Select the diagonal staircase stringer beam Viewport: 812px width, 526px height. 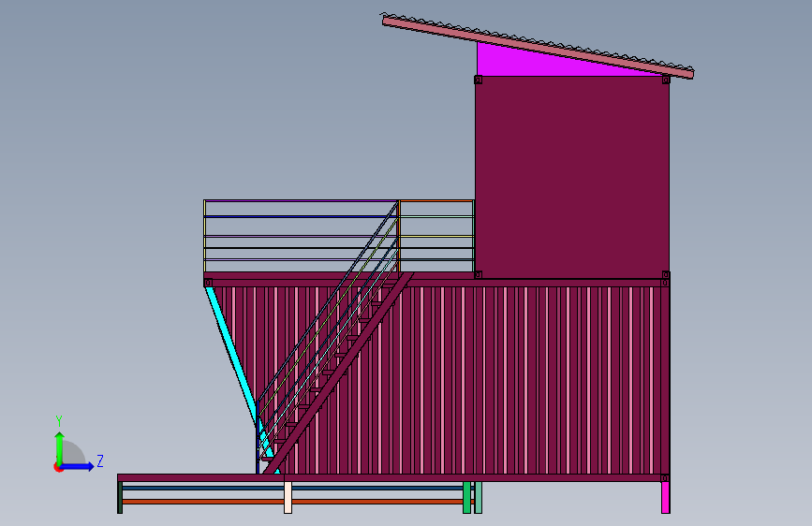tap(338, 373)
